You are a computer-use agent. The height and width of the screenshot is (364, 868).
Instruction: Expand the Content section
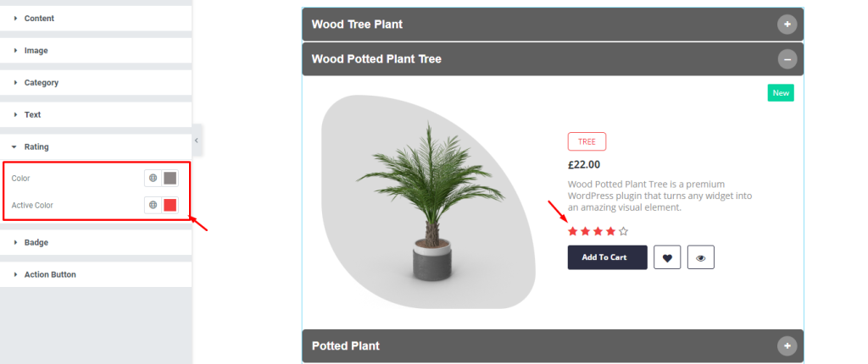[96, 19]
